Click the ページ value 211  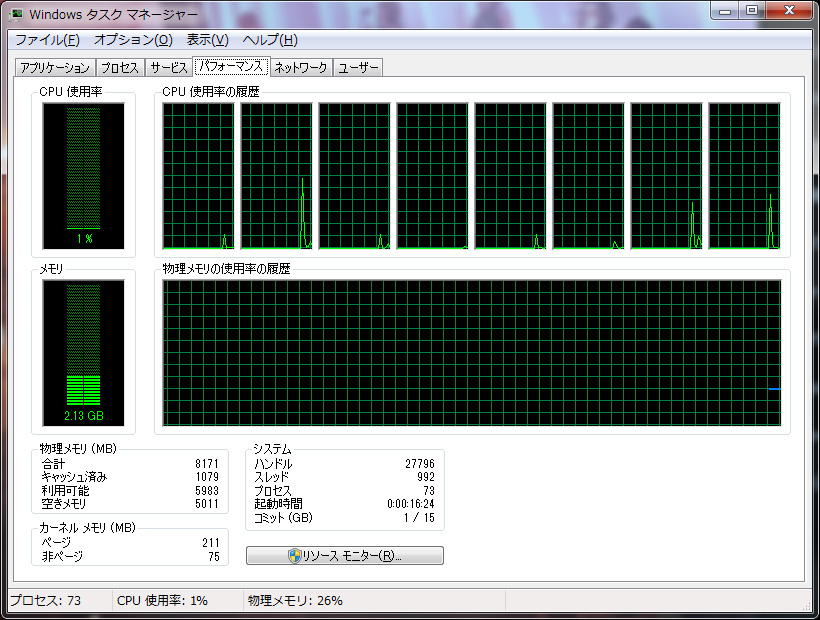211,543
